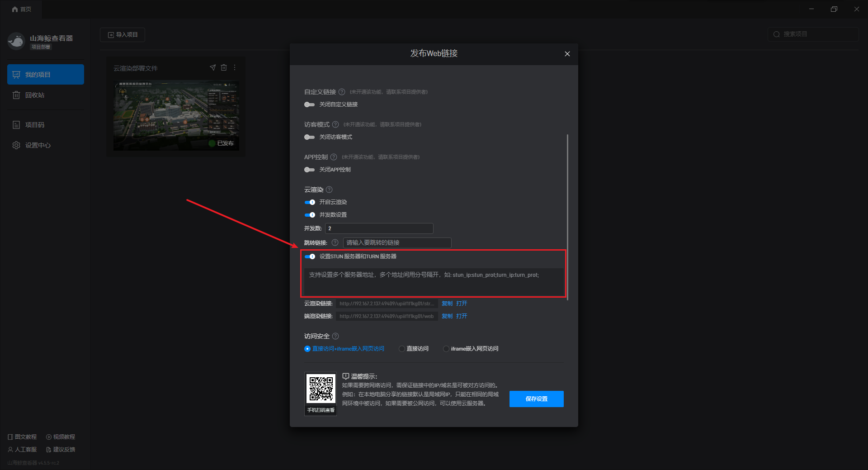Toggle 关闭自定义链接 switch
The width and height of the screenshot is (868, 470).
pyautogui.click(x=309, y=104)
